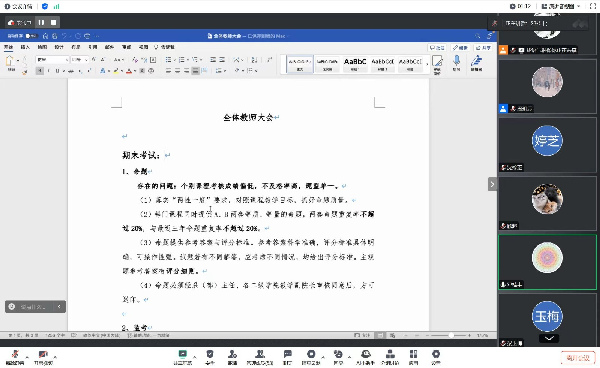Open the layout view dropdown at top right

coord(561,6)
